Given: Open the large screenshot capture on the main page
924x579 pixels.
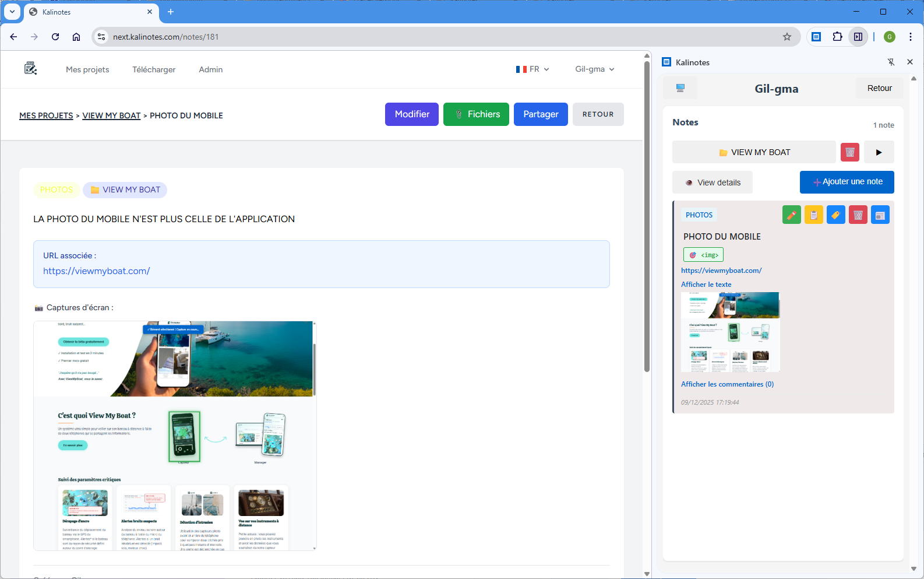Looking at the screenshot, I should tap(175, 436).
